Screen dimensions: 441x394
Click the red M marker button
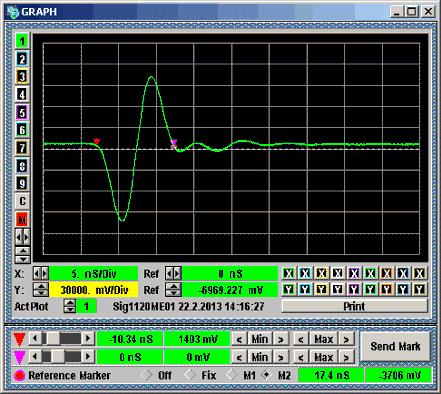pyautogui.click(x=22, y=219)
